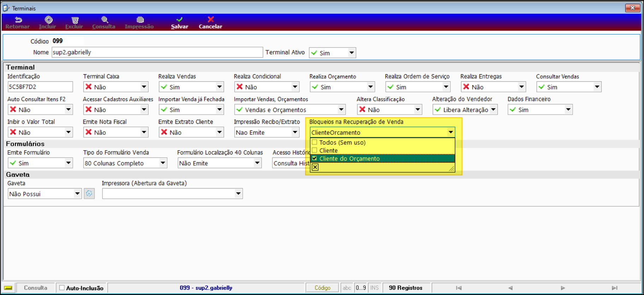The height and width of the screenshot is (295, 644).
Task: Expand the Formulário Localização 40 Colunas dropdown
Action: (257, 163)
